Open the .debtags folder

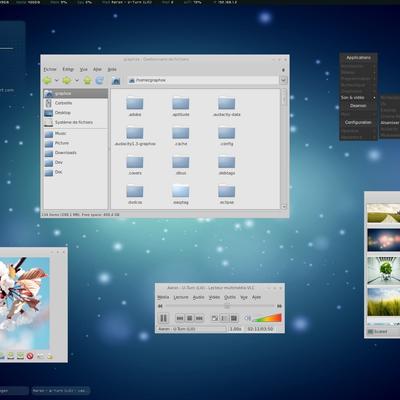(x=227, y=165)
